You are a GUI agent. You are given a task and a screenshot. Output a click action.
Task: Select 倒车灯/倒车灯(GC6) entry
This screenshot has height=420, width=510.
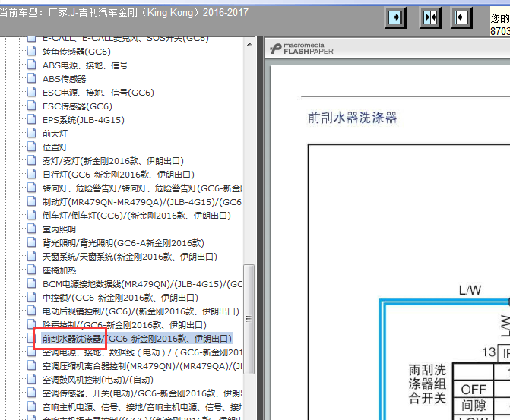137,216
